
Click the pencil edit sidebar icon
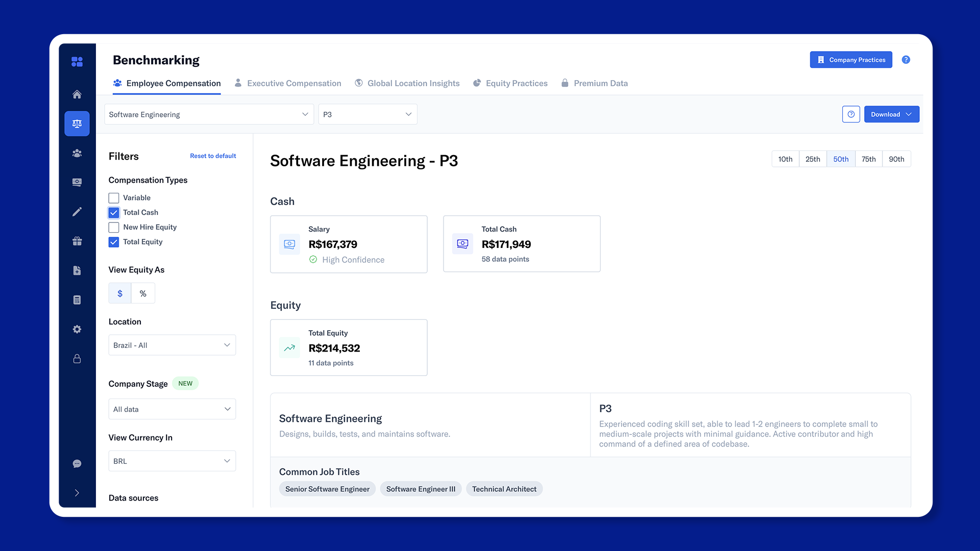[77, 212]
